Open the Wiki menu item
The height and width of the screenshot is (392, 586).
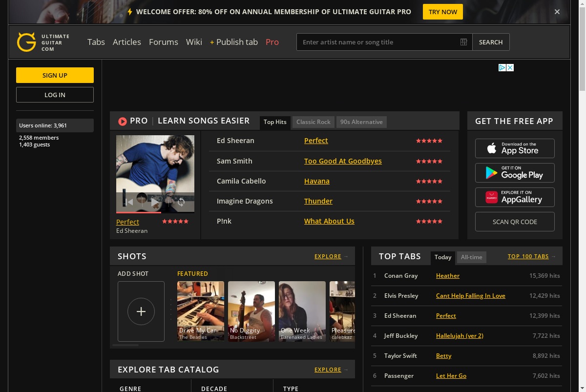click(x=194, y=42)
